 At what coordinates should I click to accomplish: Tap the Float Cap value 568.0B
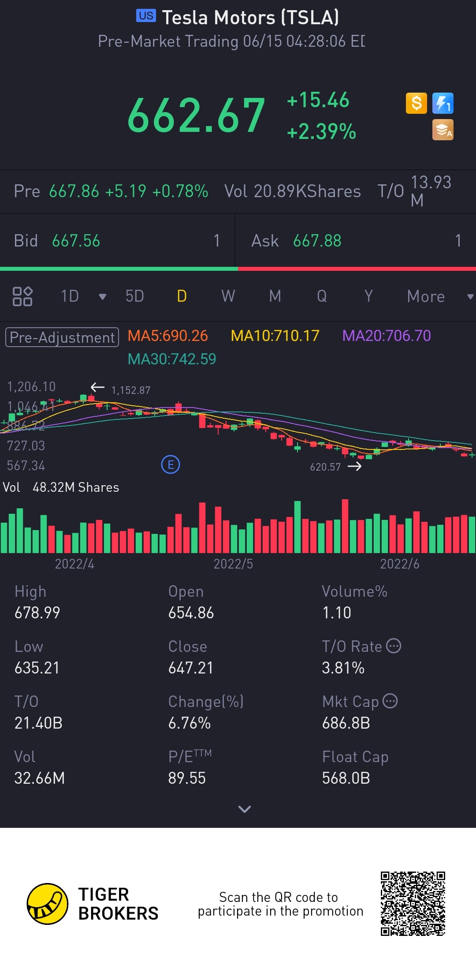(346, 778)
